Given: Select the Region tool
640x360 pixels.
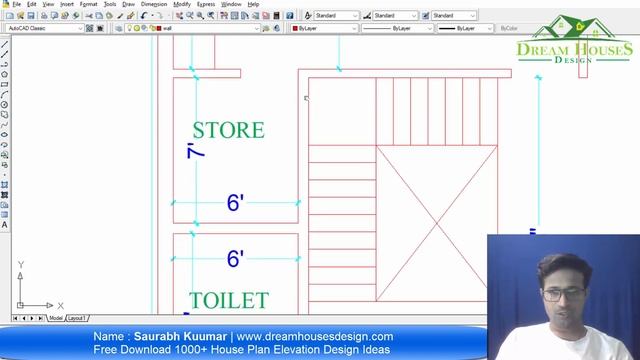Looking at the screenshot, I should point(4,205).
